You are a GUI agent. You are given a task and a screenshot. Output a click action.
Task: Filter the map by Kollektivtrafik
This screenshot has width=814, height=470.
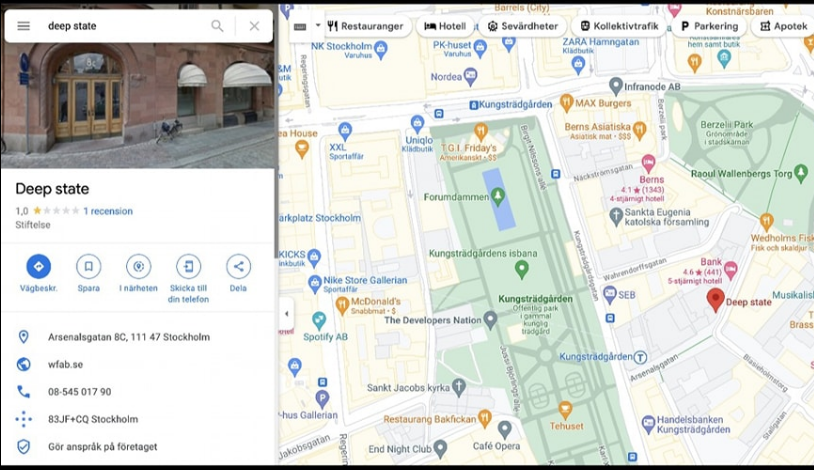click(616, 26)
